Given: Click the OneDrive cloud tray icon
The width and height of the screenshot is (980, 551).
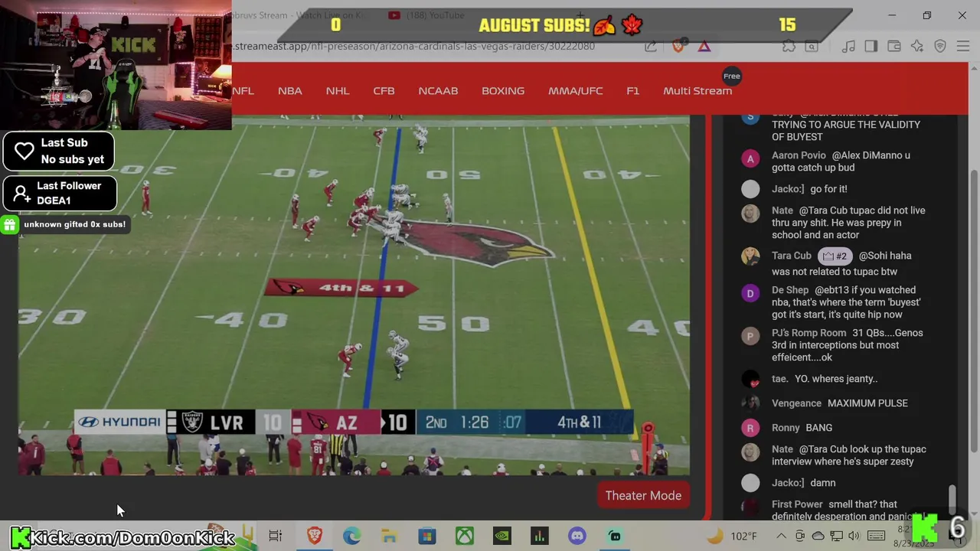Looking at the screenshot, I should click(818, 536).
